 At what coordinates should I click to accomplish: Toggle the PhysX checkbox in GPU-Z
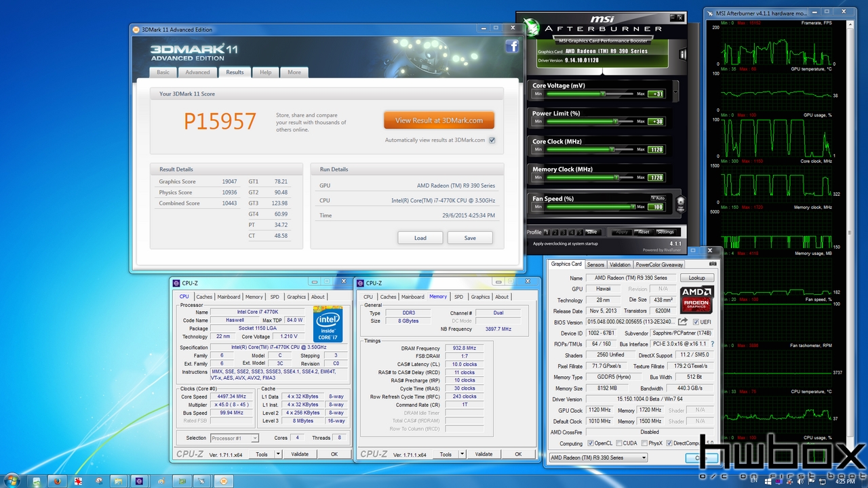point(643,443)
